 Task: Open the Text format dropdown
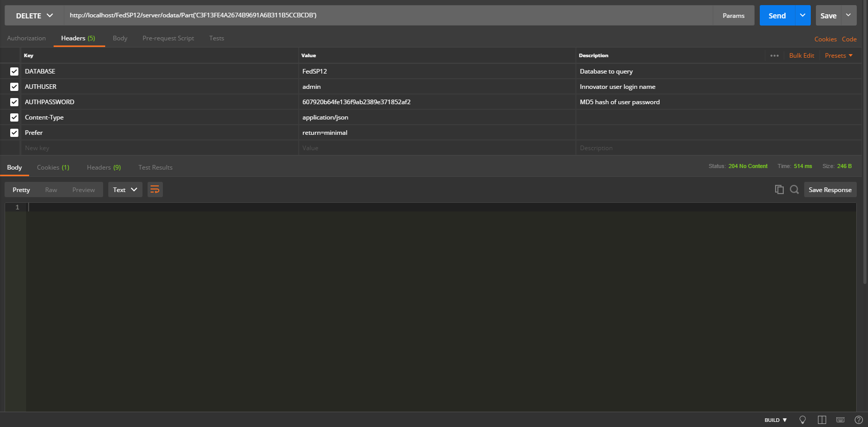click(125, 189)
